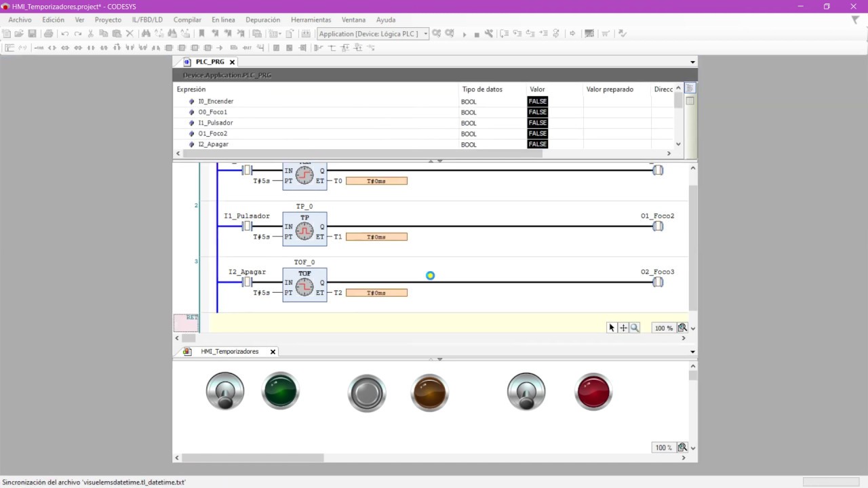Click the Step Into debugging icon
868x488 pixels.
(517, 33)
